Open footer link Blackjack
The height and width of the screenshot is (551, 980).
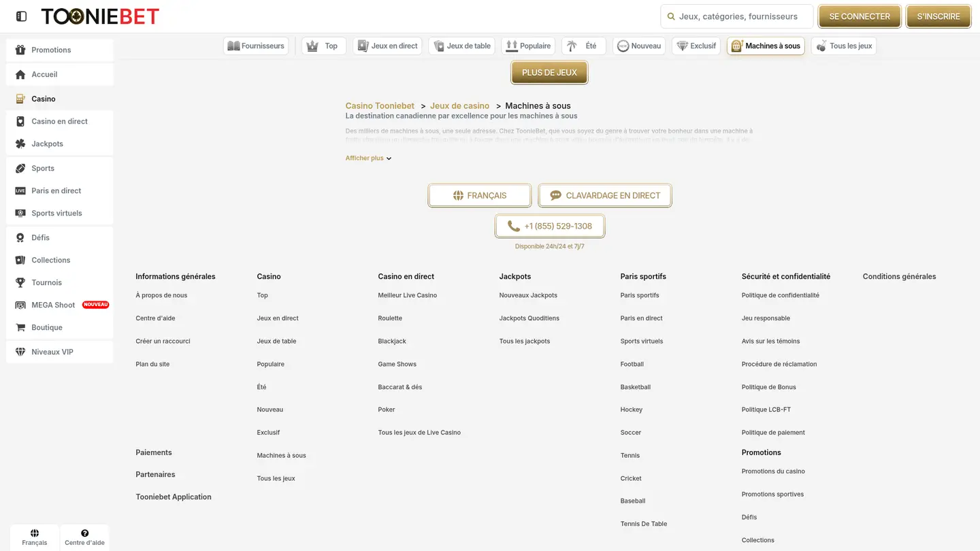[392, 341]
